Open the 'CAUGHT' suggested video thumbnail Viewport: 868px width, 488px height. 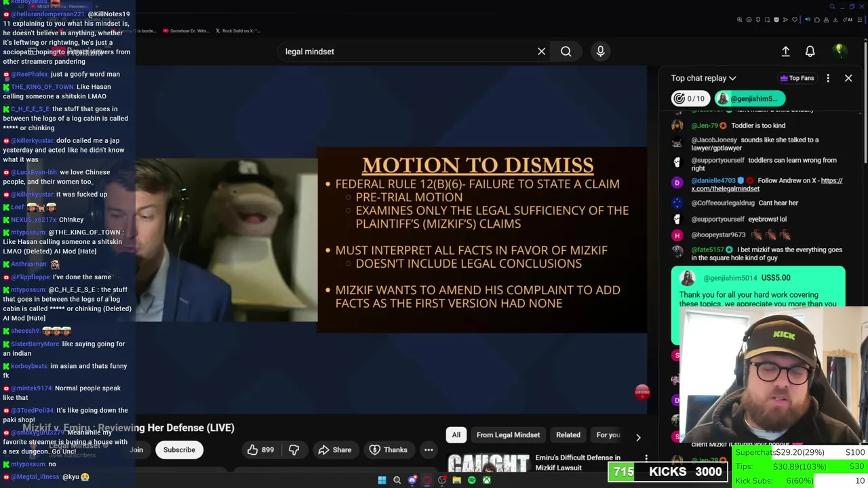click(488, 464)
